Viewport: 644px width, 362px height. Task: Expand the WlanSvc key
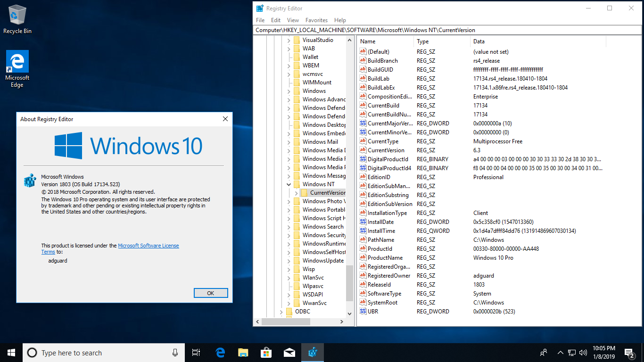(289, 278)
